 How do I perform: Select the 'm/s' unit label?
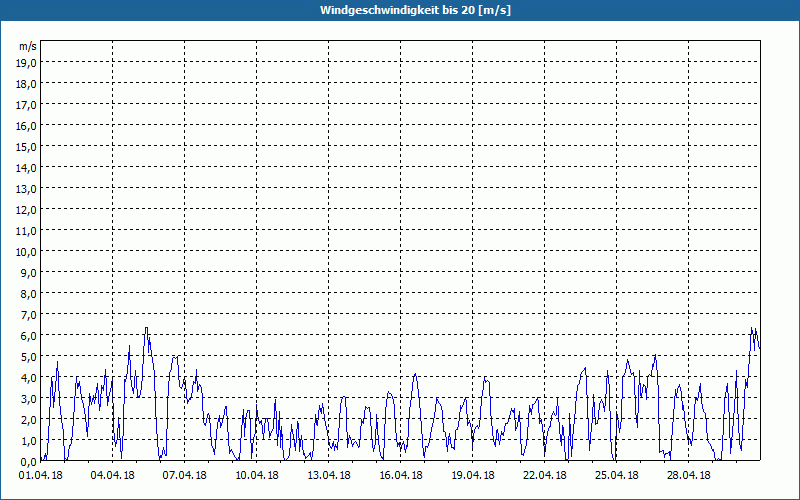(28, 46)
